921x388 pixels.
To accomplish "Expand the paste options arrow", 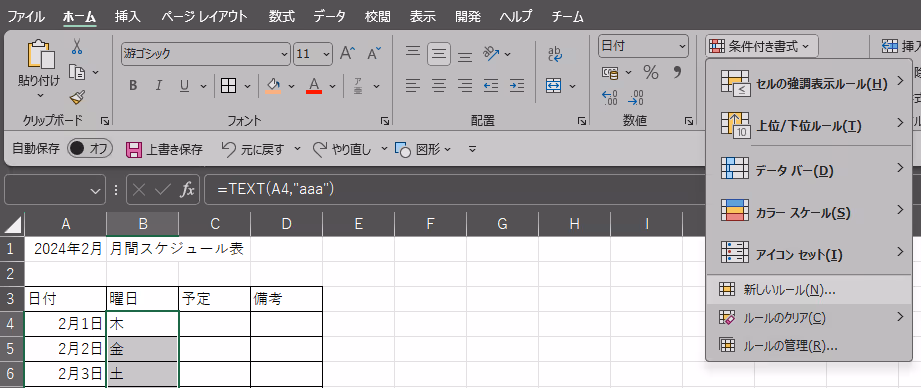I will [x=40, y=95].
